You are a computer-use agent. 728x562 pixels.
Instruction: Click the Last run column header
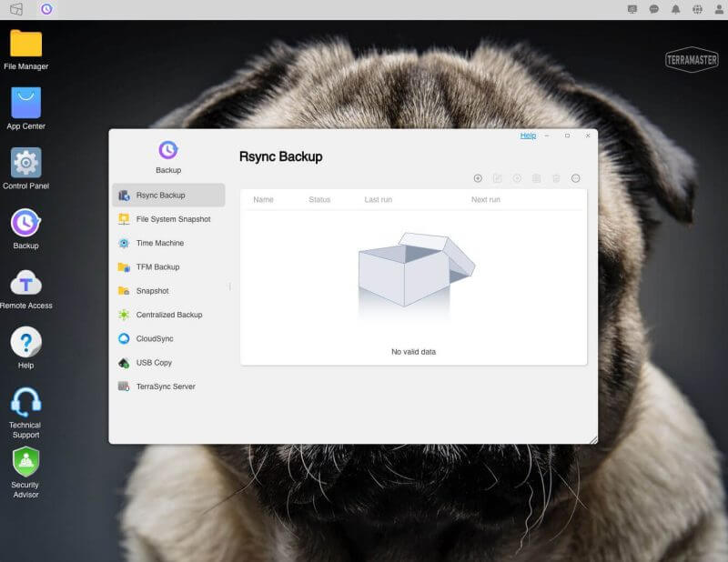point(378,199)
